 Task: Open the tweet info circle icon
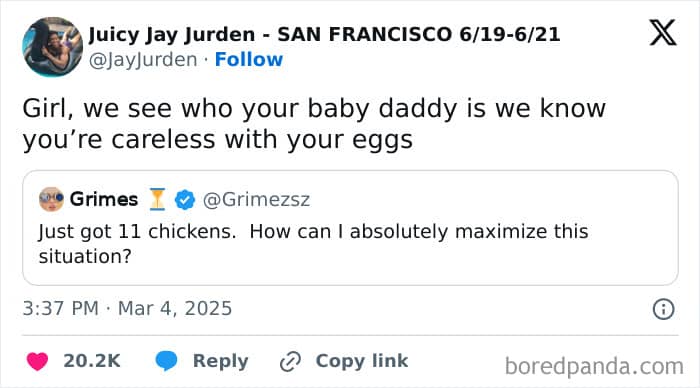(663, 309)
